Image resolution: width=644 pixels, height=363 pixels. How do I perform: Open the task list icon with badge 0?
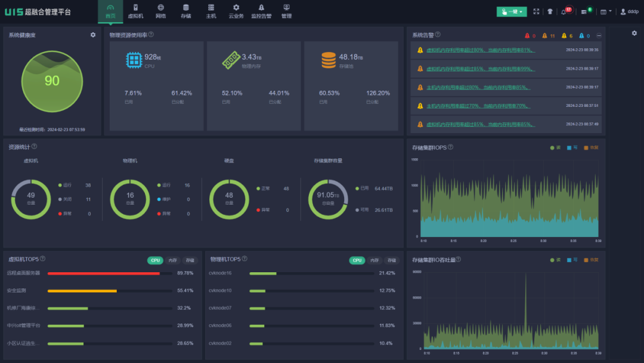click(584, 11)
